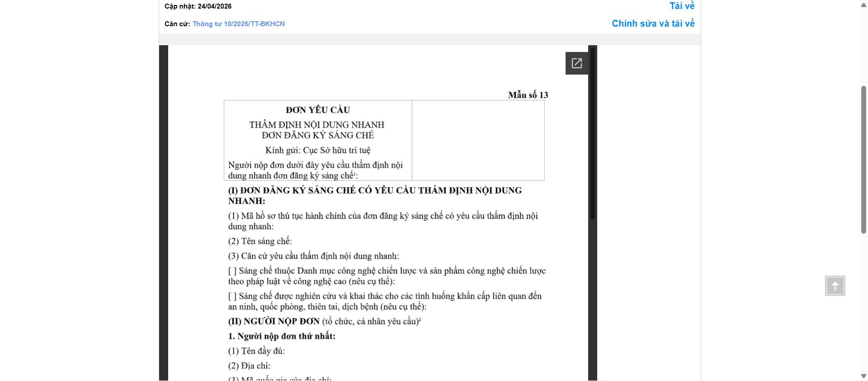Click the 1. Người nộp đơn thứ nhất heading
868x381 pixels.
(x=282, y=336)
